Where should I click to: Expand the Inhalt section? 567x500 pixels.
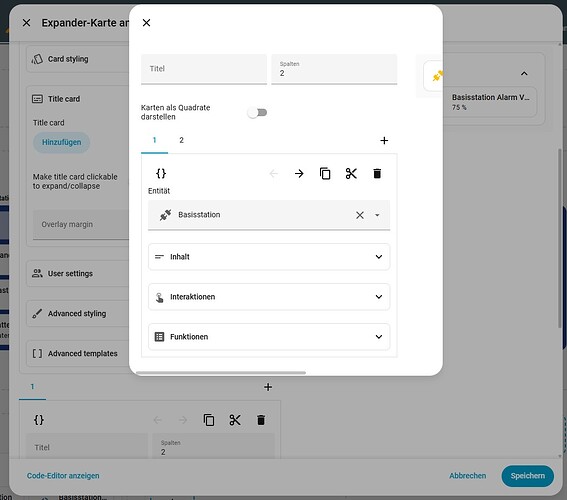269,257
